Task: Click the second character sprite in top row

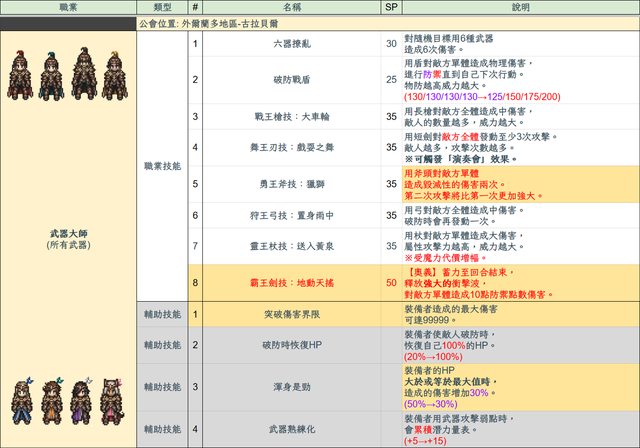Action: (x=50, y=75)
